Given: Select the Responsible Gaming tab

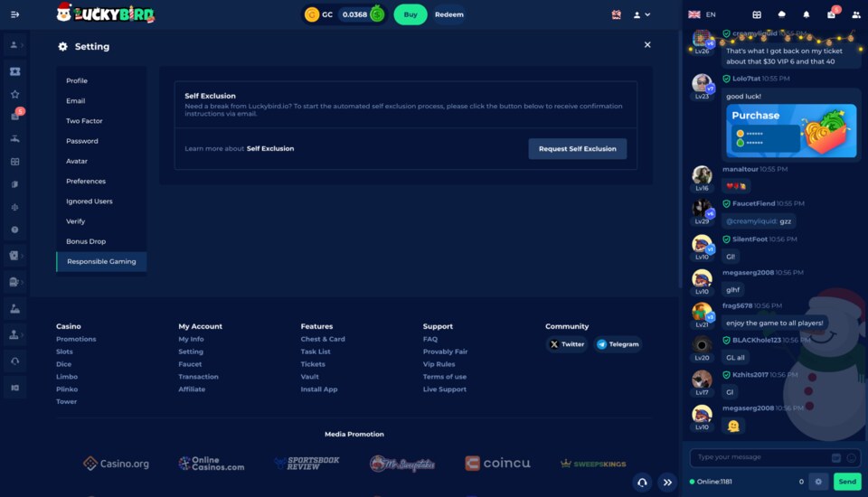Looking at the screenshot, I should click(101, 261).
